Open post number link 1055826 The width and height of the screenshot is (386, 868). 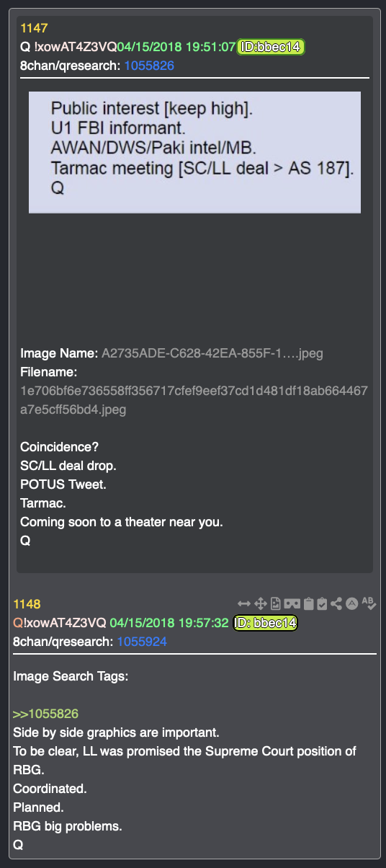point(149,66)
